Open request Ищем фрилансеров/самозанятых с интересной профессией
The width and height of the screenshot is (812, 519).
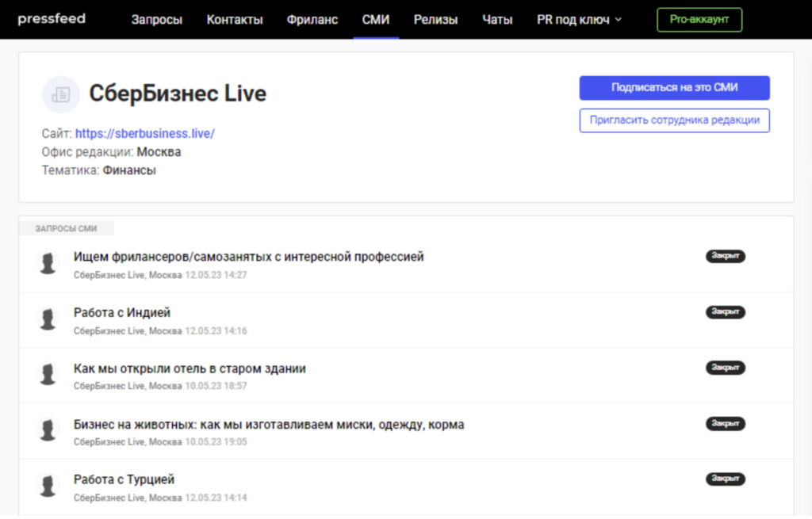click(248, 257)
